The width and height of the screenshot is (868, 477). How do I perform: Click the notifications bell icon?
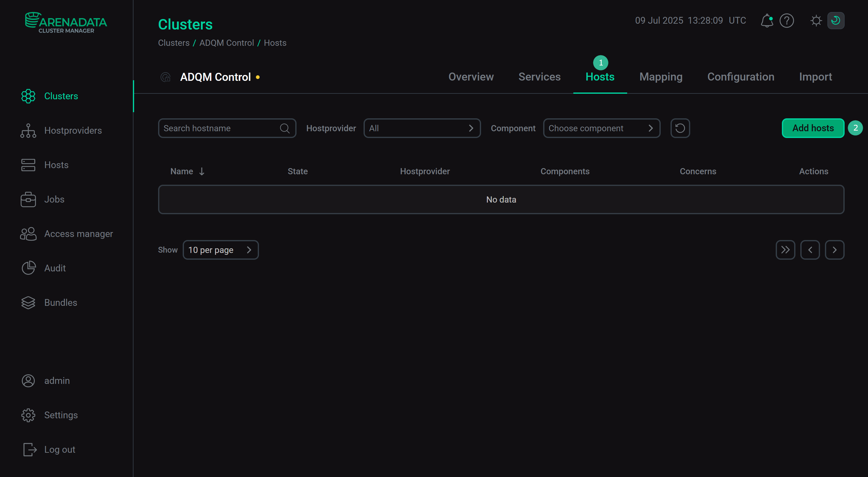767,21
